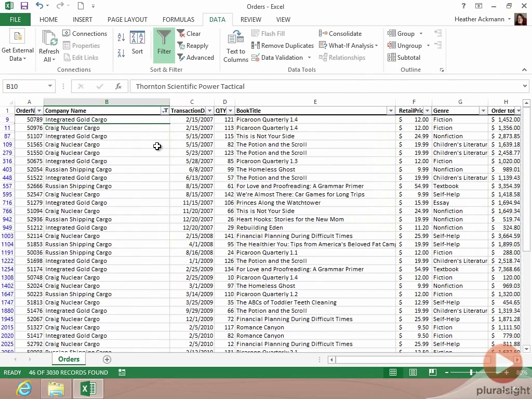
Task: Click Advanced filter option
Action: point(195,58)
